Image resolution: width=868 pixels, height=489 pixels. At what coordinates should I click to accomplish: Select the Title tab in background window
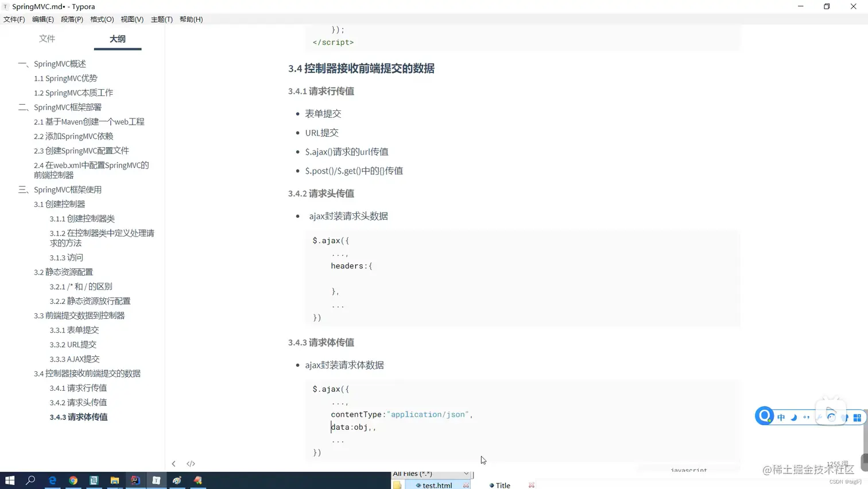tap(503, 486)
